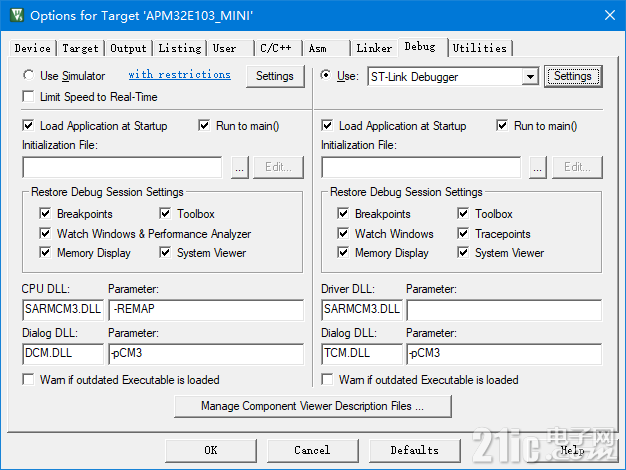Image resolution: width=626 pixels, height=470 pixels.
Task: Switch to the User tab
Action: [x=231, y=48]
